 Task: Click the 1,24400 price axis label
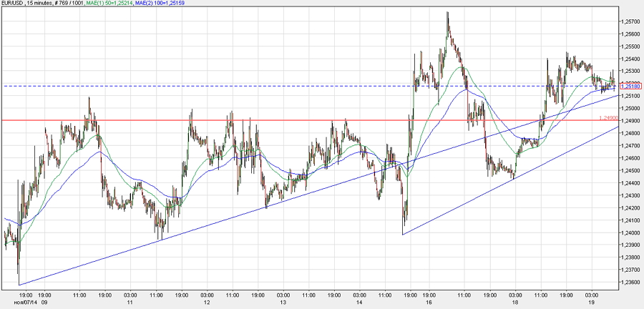point(631,183)
